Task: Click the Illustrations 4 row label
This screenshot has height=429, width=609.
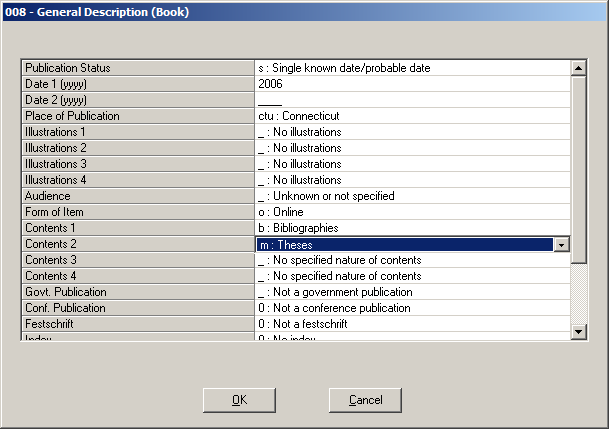Action: (138, 180)
